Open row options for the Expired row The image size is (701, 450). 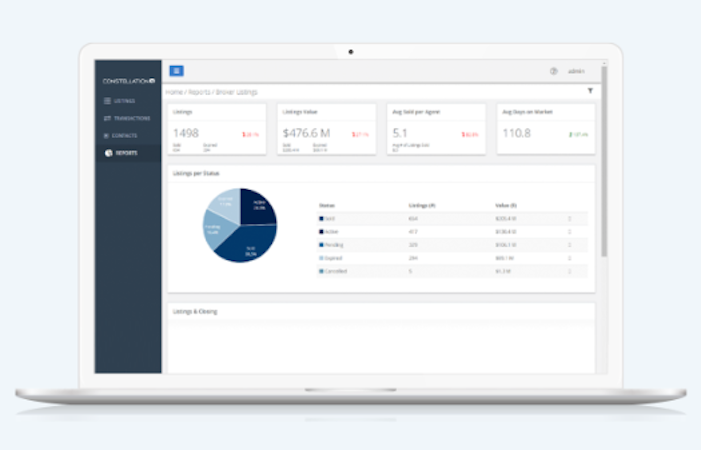tap(570, 258)
